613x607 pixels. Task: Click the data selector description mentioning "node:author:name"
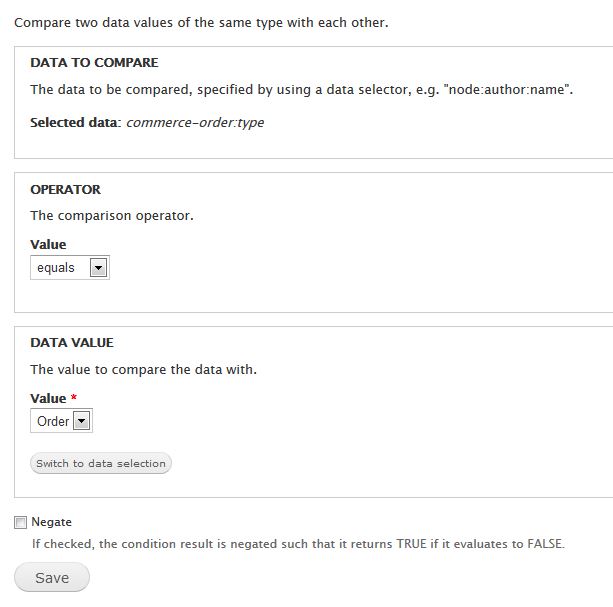[x=301, y=89]
